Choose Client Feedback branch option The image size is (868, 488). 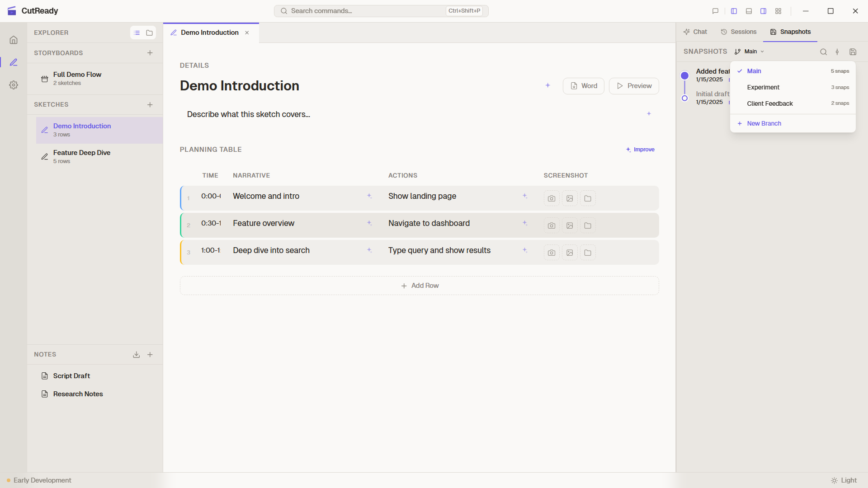(x=769, y=103)
